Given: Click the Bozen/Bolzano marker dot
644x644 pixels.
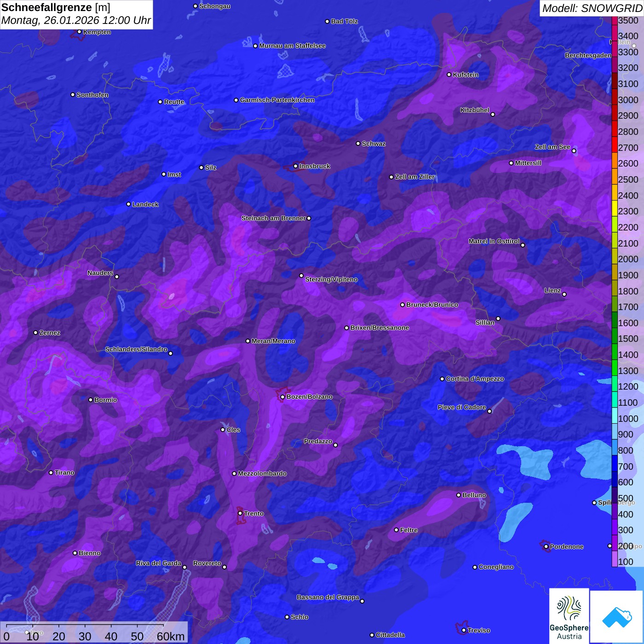Looking at the screenshot, I should pyautogui.click(x=282, y=397).
